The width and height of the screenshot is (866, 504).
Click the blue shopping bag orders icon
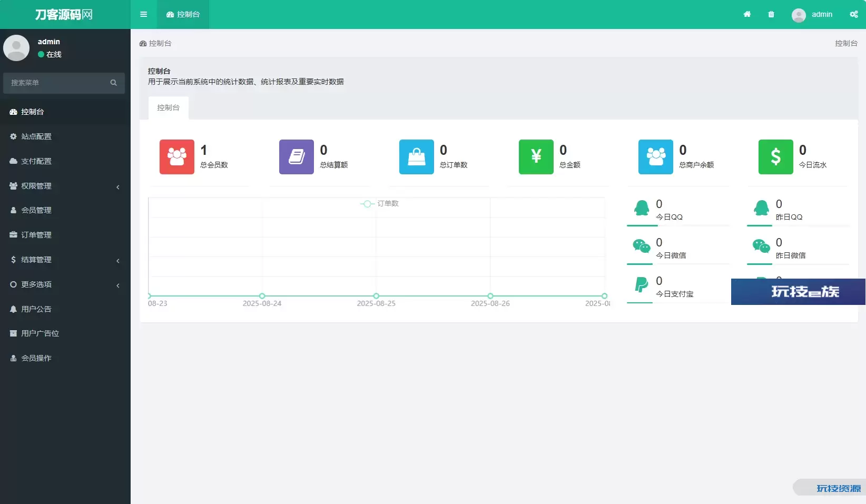tap(416, 156)
